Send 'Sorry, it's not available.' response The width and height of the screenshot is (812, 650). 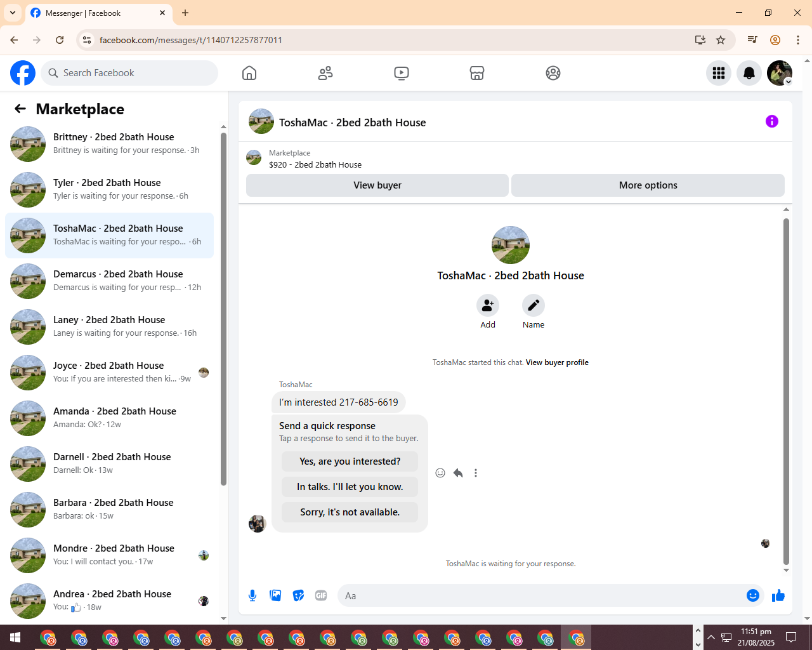[x=350, y=512]
